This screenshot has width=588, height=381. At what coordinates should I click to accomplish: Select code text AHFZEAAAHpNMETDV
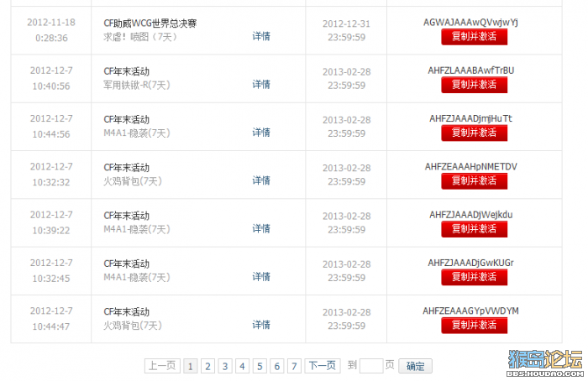click(471, 167)
